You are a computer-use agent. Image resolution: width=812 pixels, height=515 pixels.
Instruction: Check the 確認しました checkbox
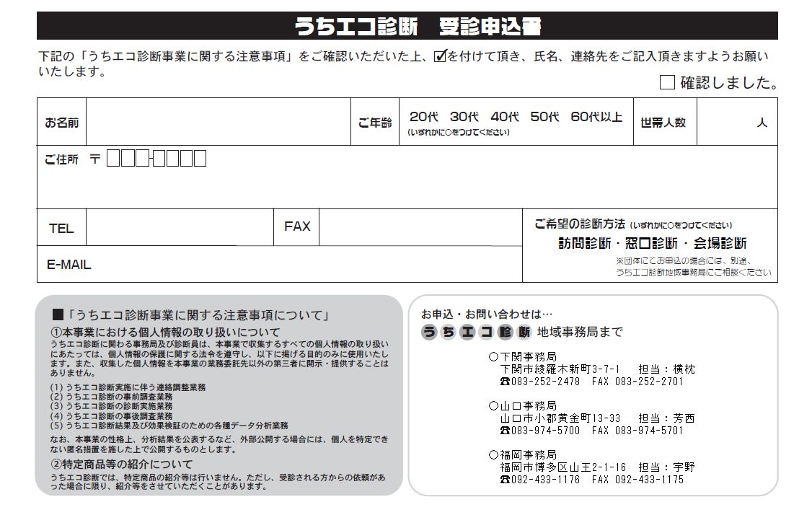coord(667,82)
